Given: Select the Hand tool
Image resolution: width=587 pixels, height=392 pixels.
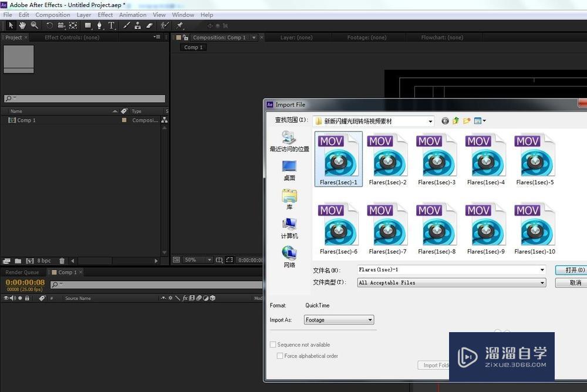Looking at the screenshot, I should point(22,25).
